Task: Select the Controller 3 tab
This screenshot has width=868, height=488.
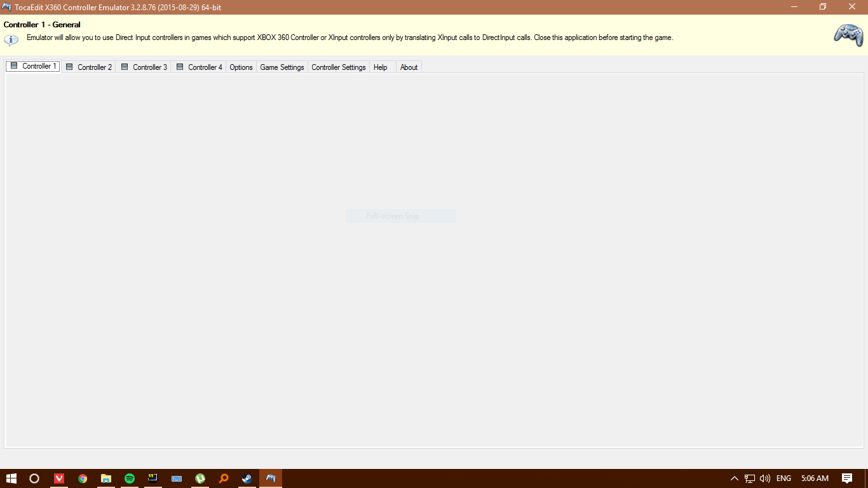Action: coord(144,67)
